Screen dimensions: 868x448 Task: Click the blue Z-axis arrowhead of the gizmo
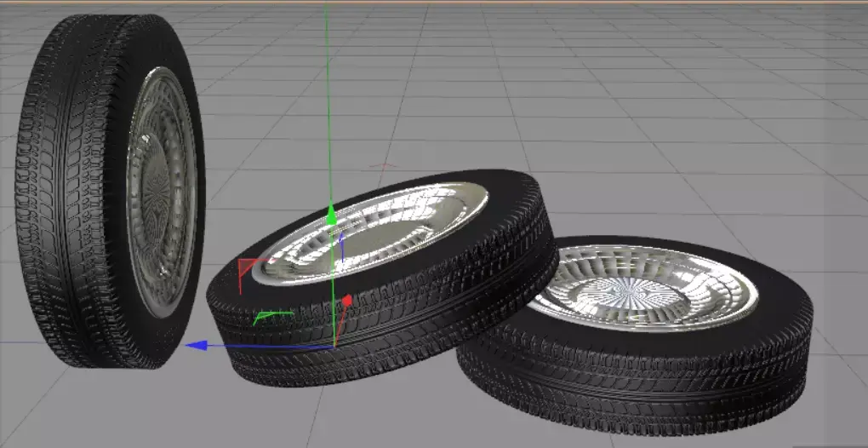[x=196, y=346]
